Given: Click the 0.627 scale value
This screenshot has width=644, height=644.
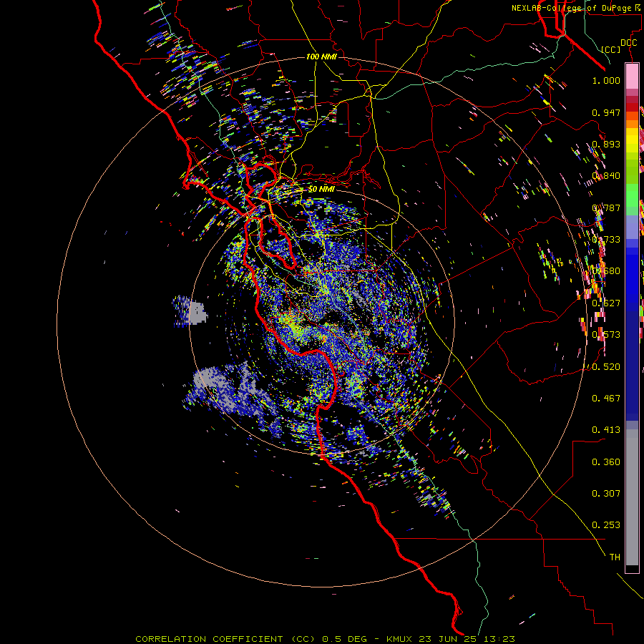Looking at the screenshot, I should point(606,303).
